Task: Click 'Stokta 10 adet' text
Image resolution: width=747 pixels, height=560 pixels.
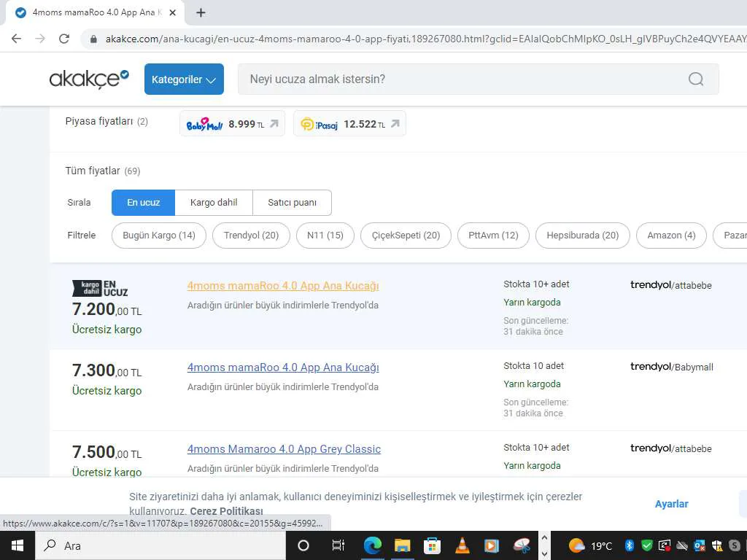Action: (x=533, y=366)
